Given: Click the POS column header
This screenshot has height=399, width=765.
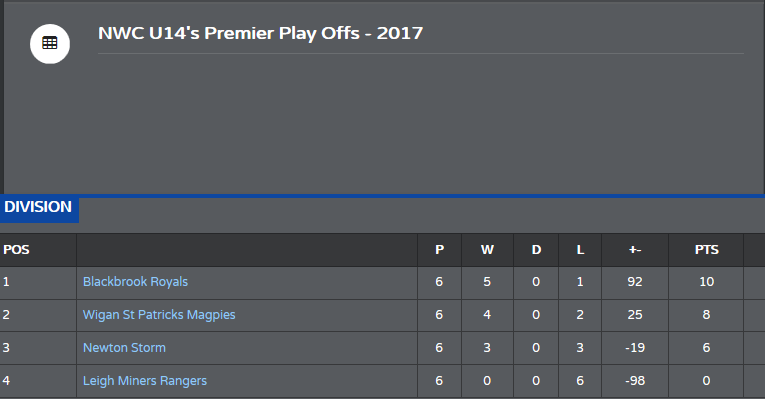Looking at the screenshot, I should 17,250.
